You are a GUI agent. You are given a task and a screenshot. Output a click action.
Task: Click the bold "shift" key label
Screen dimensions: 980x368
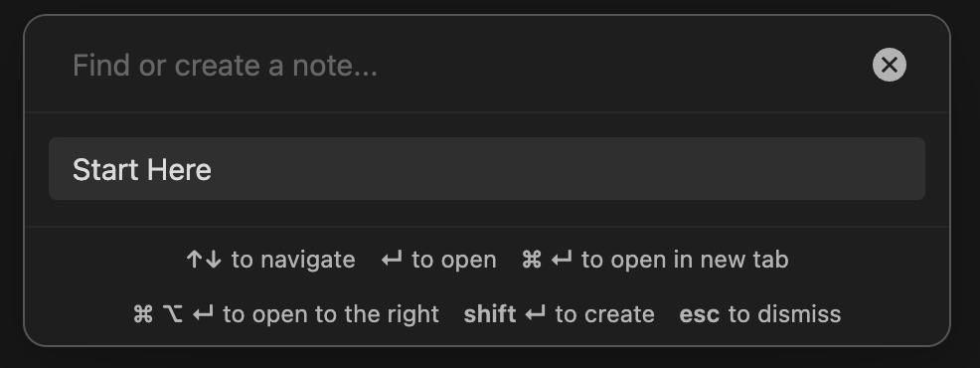(490, 314)
